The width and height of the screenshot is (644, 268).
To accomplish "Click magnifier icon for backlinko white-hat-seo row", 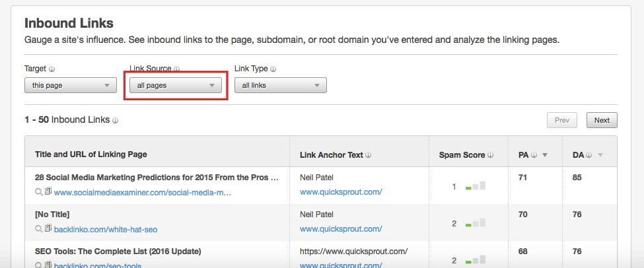I will pos(39,229).
